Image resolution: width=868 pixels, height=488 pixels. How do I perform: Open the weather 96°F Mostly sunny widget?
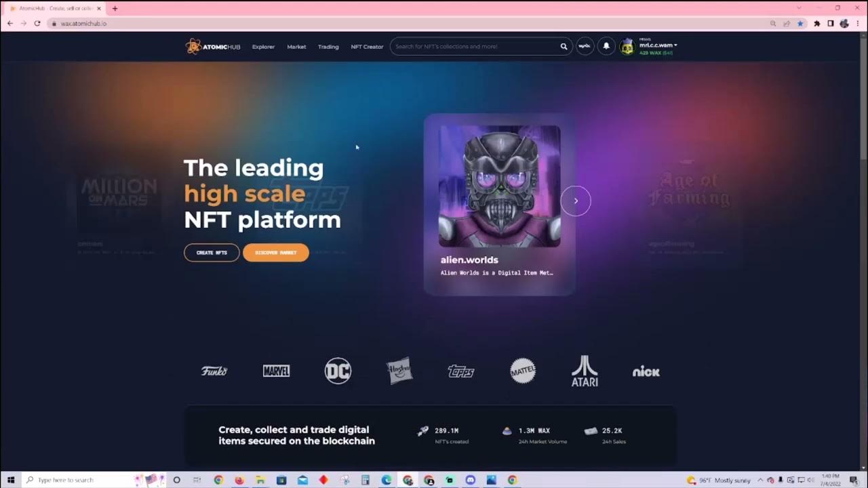coord(719,480)
